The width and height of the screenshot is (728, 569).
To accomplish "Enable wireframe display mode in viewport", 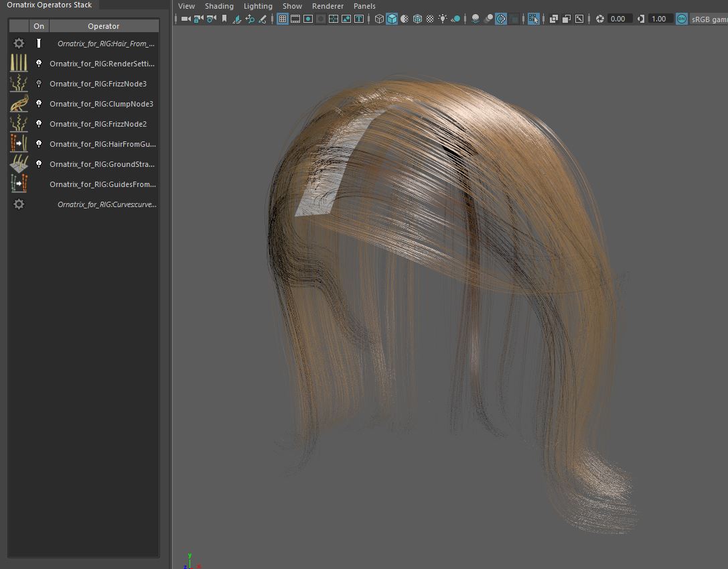I will (379, 19).
